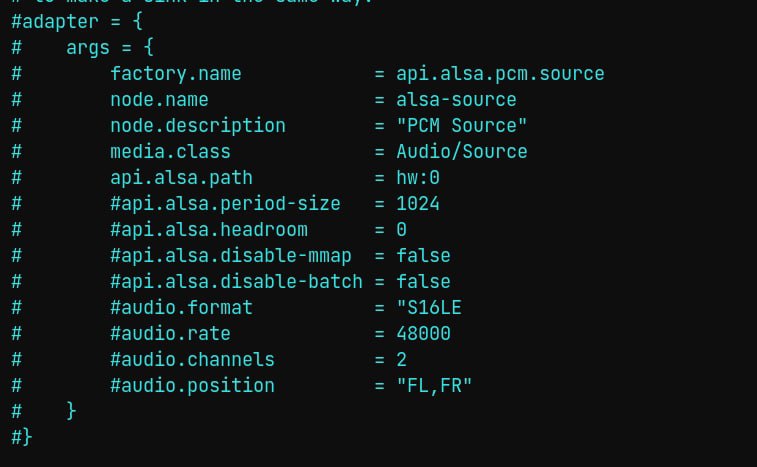Click the #api.alsa.period-size key
The image size is (757, 467).
[225, 204]
